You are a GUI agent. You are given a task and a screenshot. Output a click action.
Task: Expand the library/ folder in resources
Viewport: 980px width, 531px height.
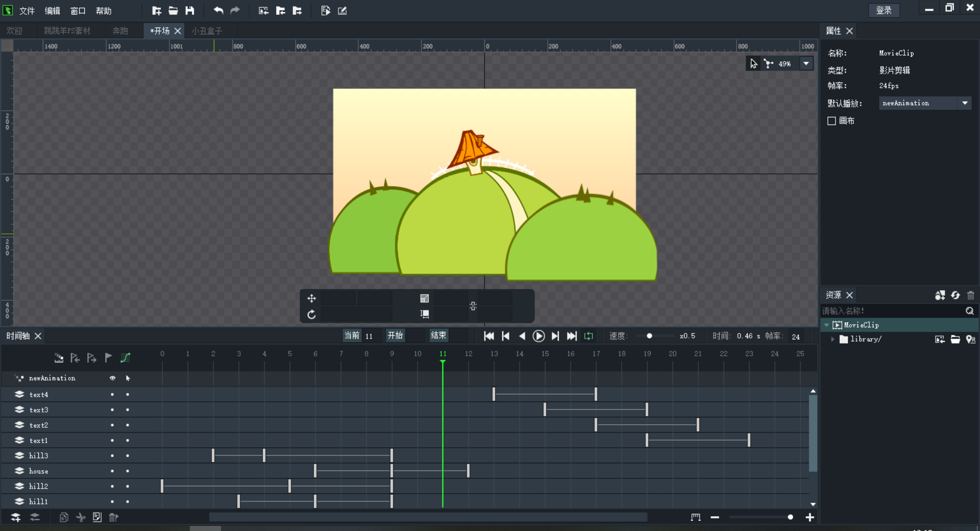click(x=832, y=339)
